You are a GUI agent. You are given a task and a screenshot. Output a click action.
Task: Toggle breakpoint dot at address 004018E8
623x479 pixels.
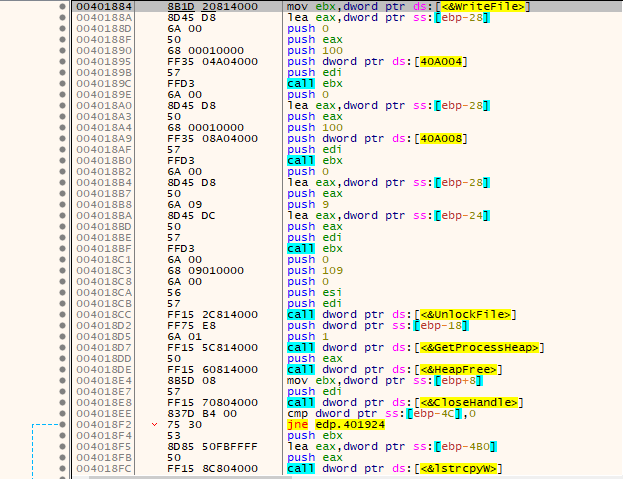click(x=62, y=402)
